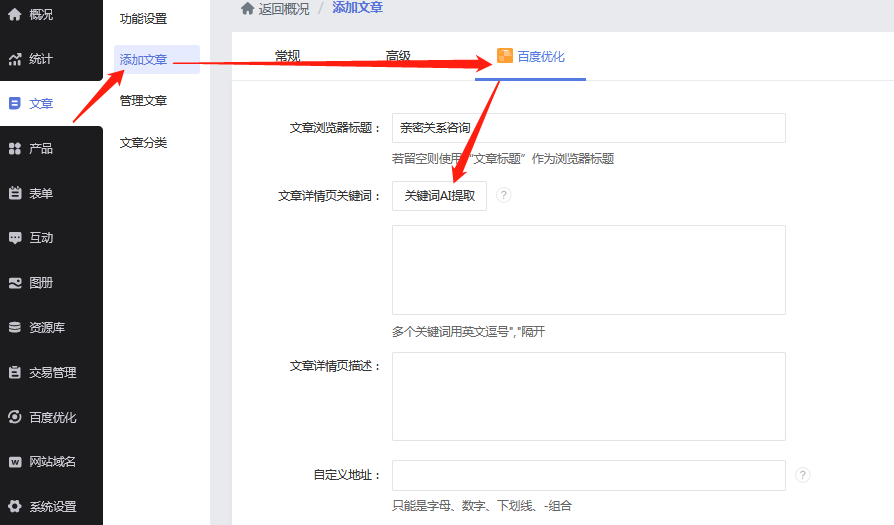Click the home icon beside 返回概况
Image resolution: width=894 pixels, height=525 pixels.
[x=247, y=9]
